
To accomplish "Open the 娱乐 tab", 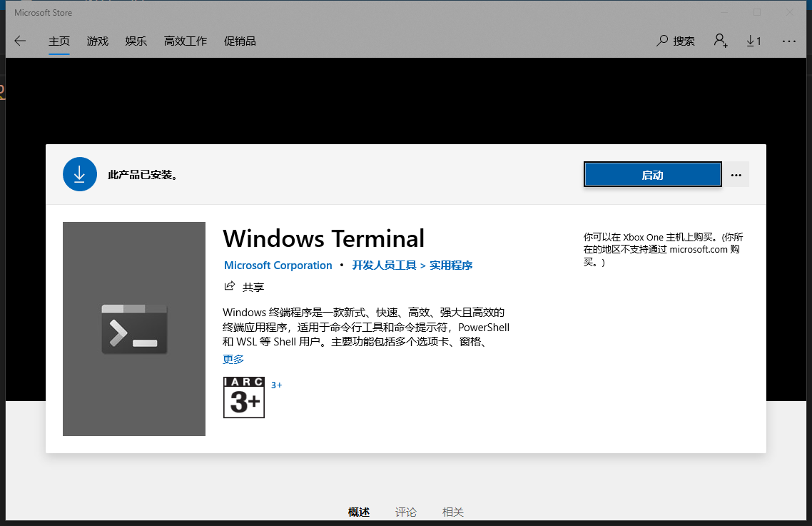I will tap(136, 41).
